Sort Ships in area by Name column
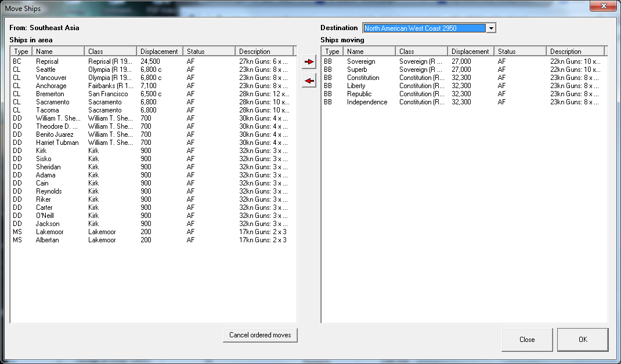This screenshot has width=621, height=364. (x=58, y=52)
